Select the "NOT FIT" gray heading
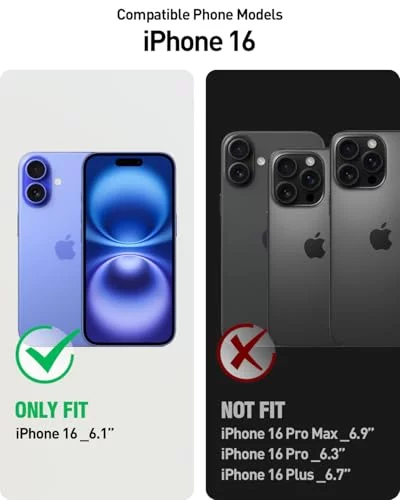The image size is (400, 500). pos(253,410)
